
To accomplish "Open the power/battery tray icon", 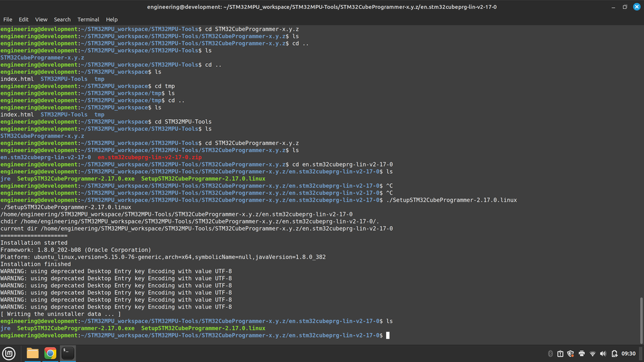I will click(614, 354).
